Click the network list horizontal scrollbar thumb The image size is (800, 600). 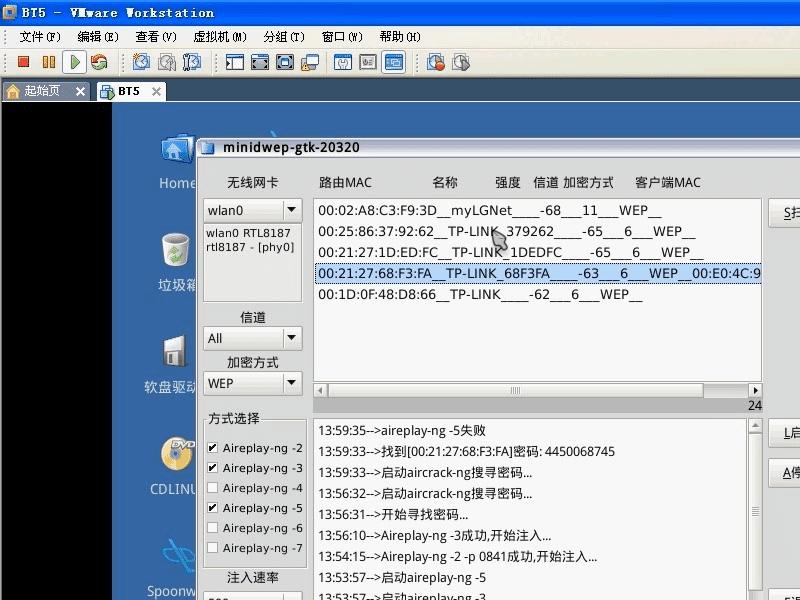coord(515,390)
